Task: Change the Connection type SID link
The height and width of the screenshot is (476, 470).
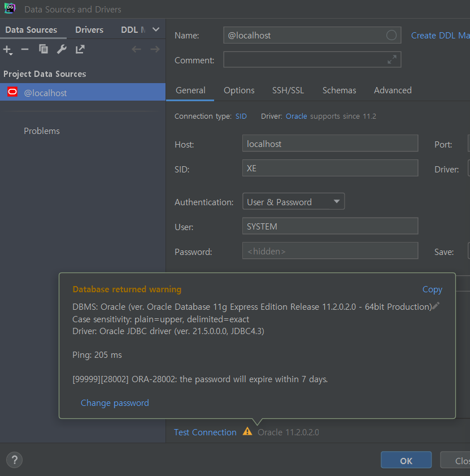Action: pos(241,116)
